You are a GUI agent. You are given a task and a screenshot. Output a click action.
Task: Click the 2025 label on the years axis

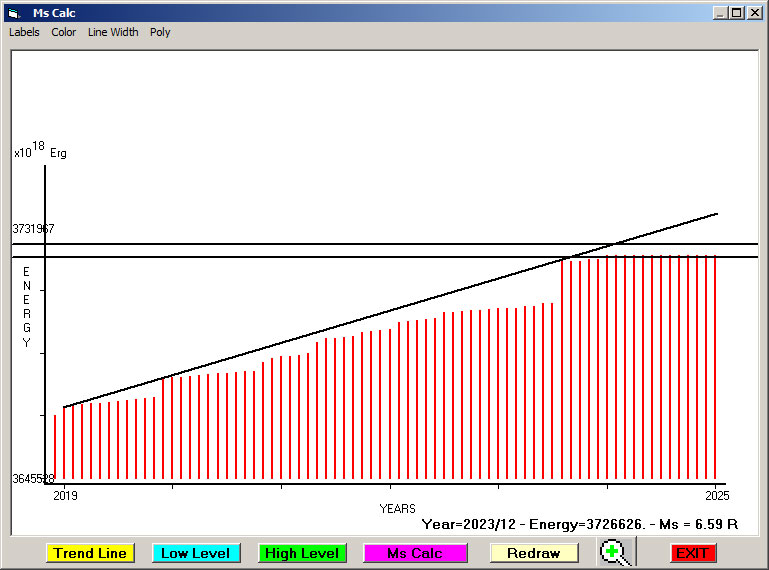point(716,496)
